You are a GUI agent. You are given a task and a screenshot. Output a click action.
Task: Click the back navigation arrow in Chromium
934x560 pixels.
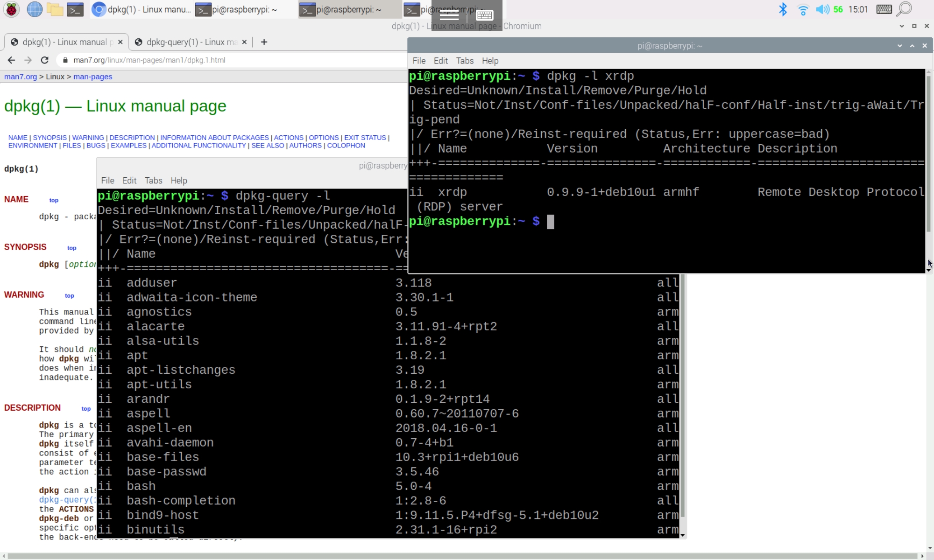[11, 60]
